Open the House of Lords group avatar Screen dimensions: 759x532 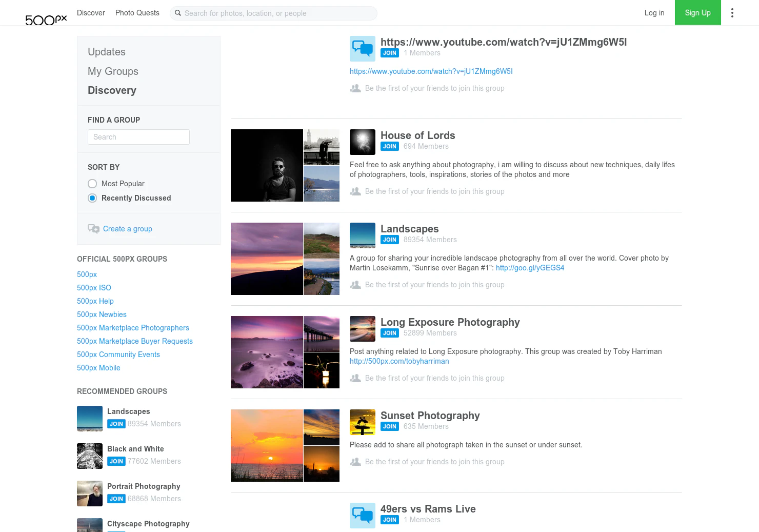point(363,142)
